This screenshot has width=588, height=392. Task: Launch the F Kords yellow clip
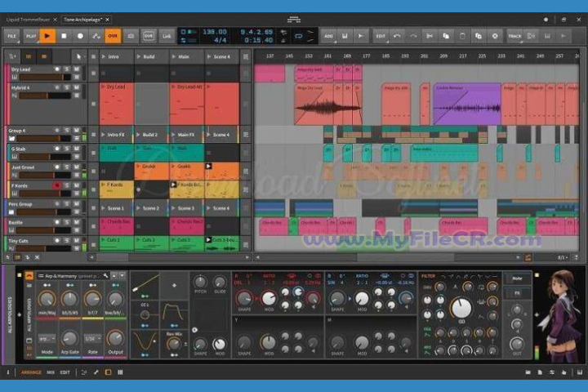tap(104, 185)
